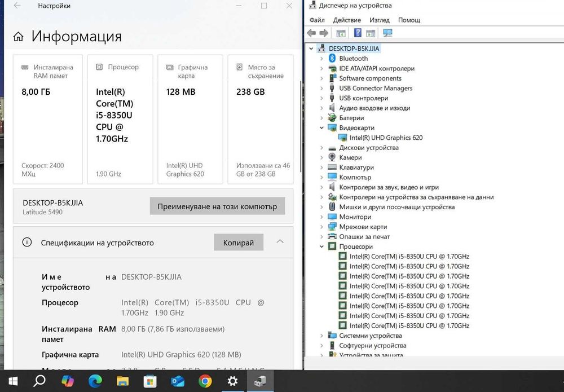Click Преименуване на този компютър button
Viewport: 564px width, 392px height.
click(217, 206)
